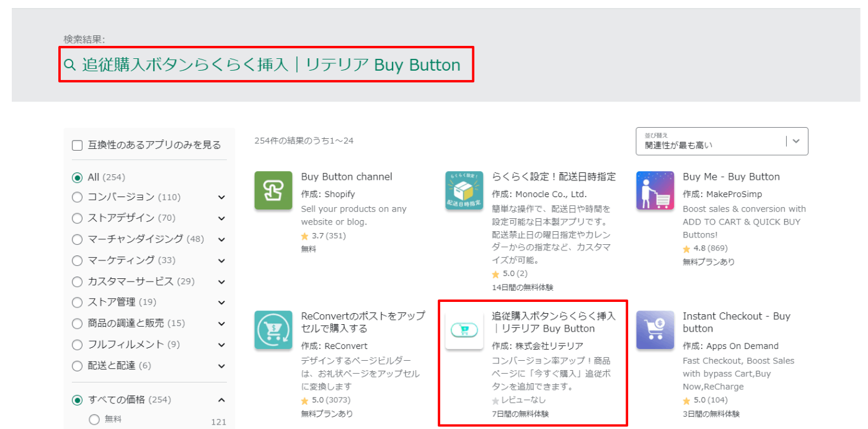Click the search query field

click(267, 64)
